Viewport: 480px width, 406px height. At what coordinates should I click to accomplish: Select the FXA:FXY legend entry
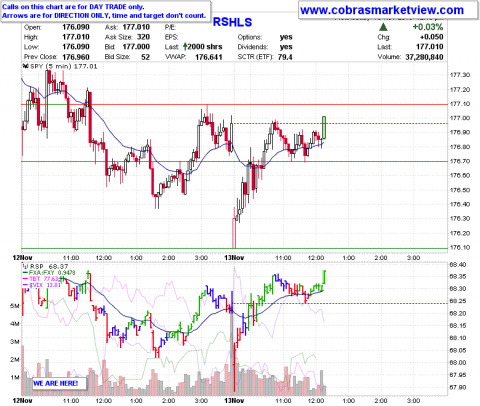click(x=49, y=273)
